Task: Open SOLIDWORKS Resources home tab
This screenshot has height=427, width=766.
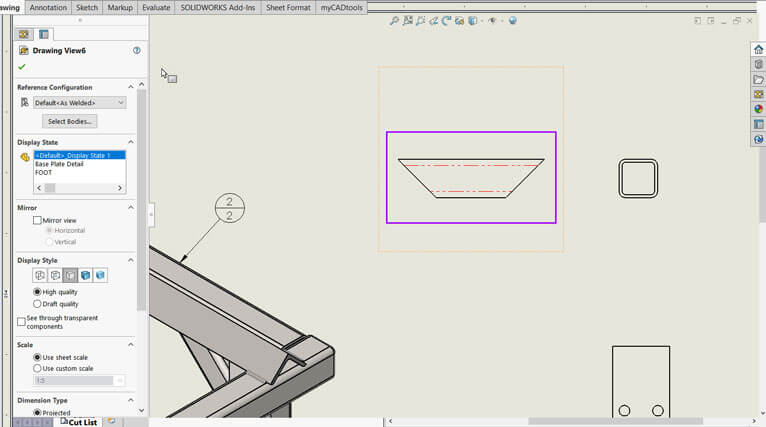Action: pos(758,49)
